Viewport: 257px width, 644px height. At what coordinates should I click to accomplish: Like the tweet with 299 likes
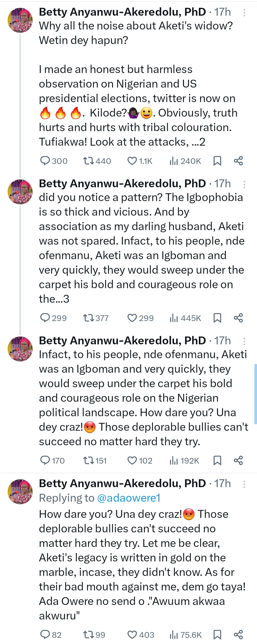tap(132, 318)
